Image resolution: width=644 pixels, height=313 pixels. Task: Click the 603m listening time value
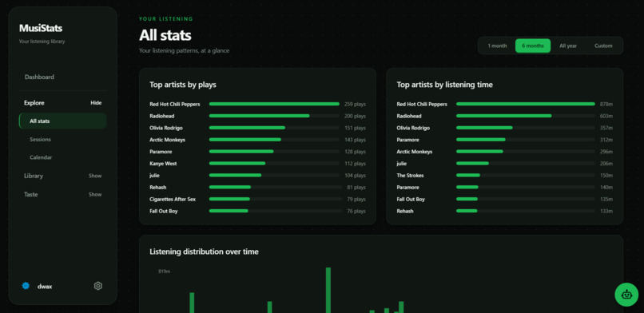tap(606, 117)
